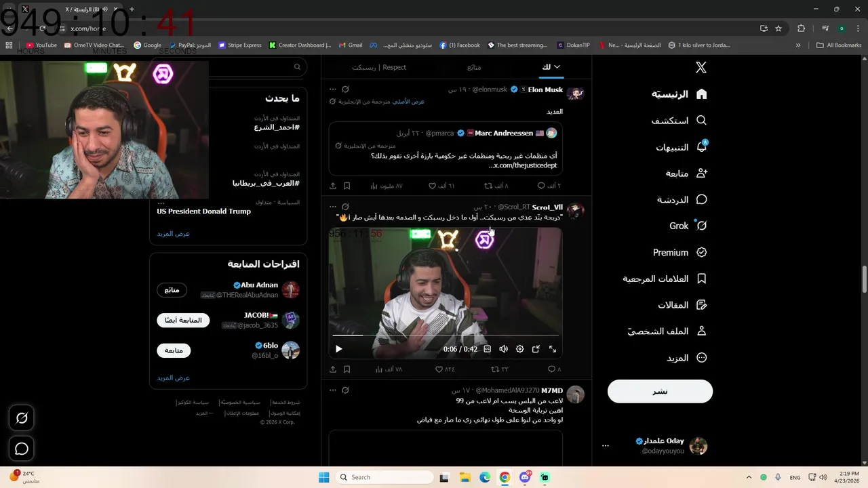Open Elon Musk profile avatar
Viewport: 868px width, 488px height.
[x=576, y=94]
